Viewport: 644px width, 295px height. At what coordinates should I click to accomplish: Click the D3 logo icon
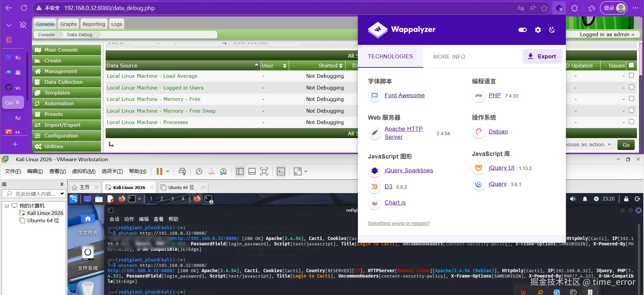(375, 187)
